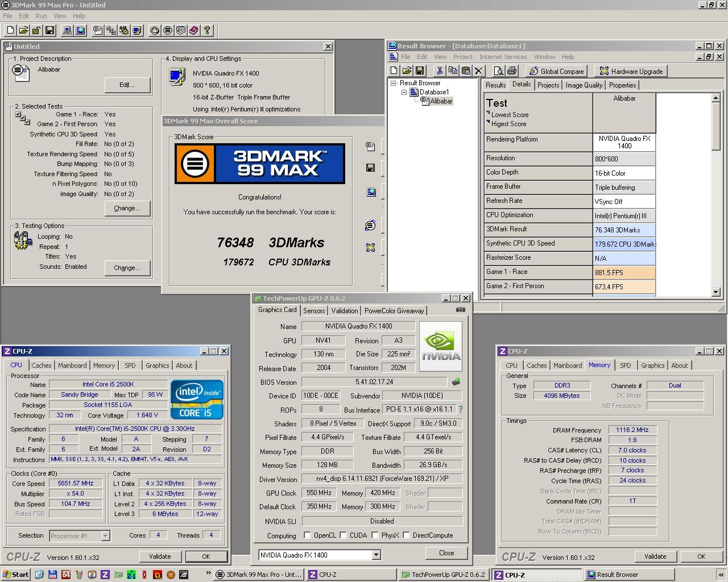This screenshot has height=582, width=728.
Task: Click Change... button under Selected Tests
Action: point(127,208)
